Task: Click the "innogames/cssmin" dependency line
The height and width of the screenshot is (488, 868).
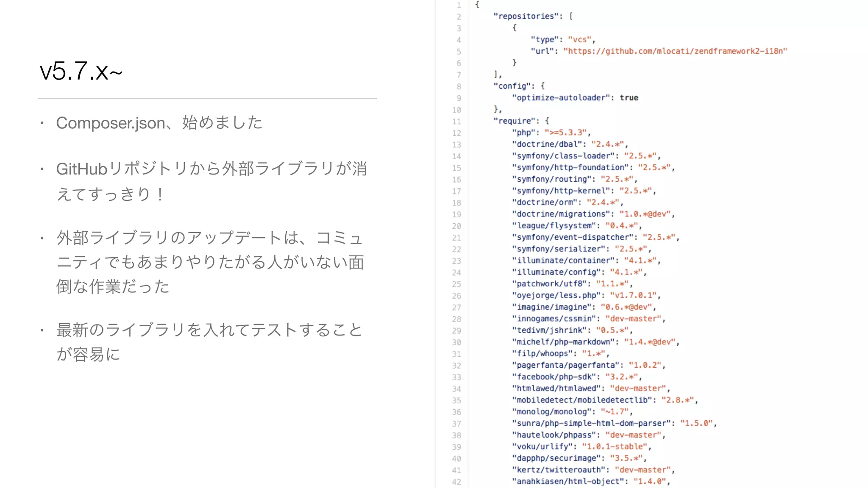Action: 589,319
